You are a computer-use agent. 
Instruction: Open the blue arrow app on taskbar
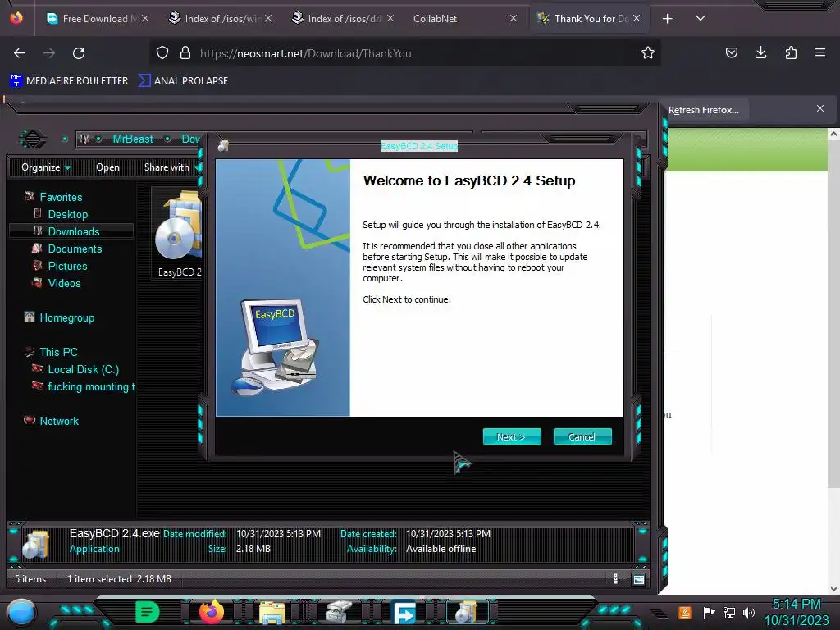click(404, 613)
